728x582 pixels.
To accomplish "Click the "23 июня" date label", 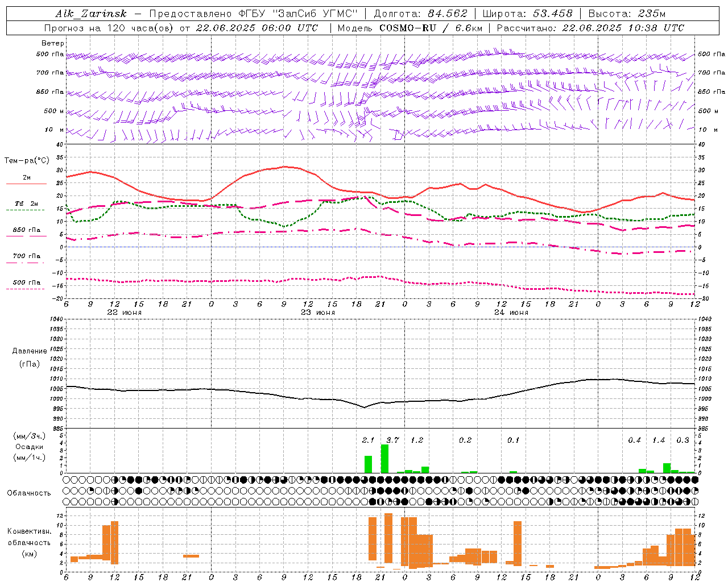I will 318,313.
